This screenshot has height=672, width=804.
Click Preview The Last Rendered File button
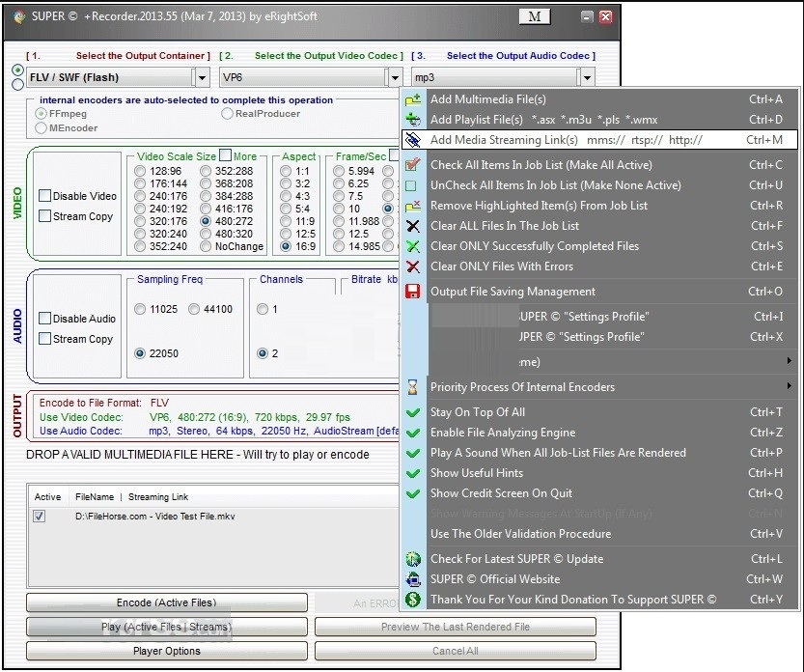click(x=456, y=627)
